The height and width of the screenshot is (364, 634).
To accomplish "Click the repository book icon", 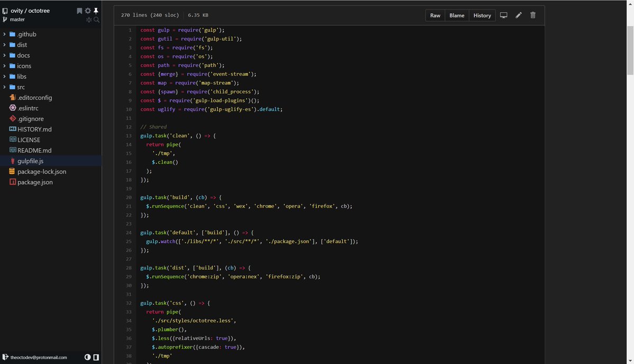I will pos(5,11).
